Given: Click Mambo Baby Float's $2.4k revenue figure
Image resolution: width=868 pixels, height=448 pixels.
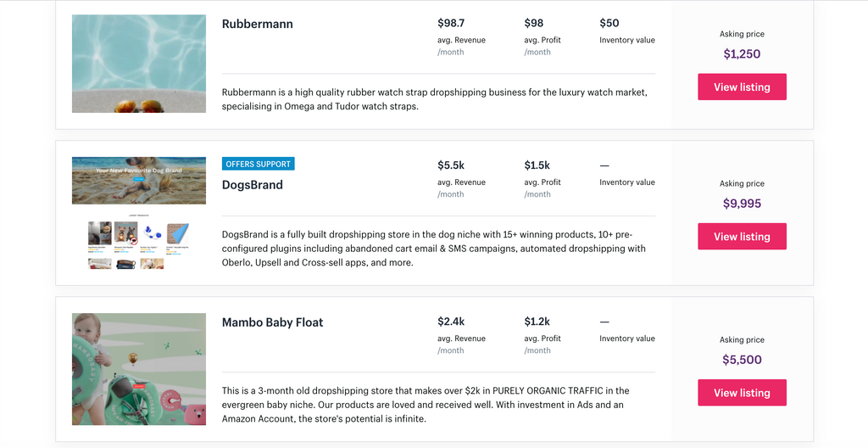Looking at the screenshot, I should point(451,322).
